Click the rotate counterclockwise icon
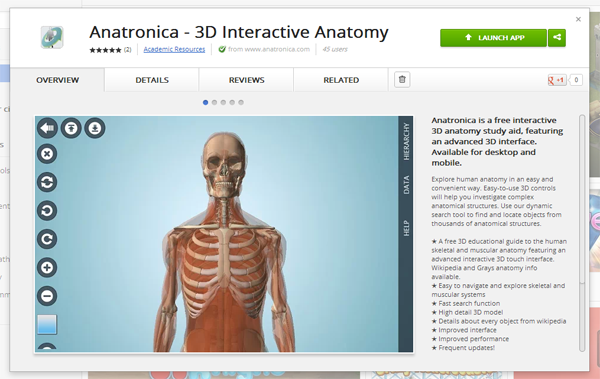The width and height of the screenshot is (600, 379). (47, 211)
